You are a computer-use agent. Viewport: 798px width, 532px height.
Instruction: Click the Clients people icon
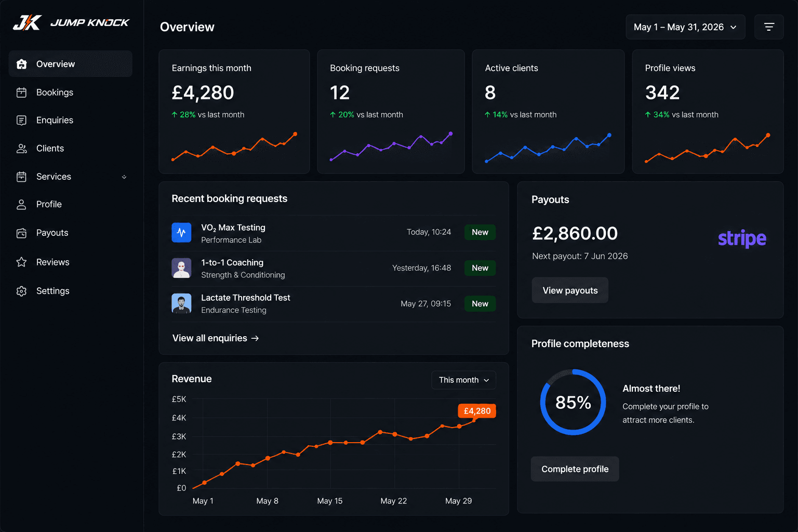21,149
